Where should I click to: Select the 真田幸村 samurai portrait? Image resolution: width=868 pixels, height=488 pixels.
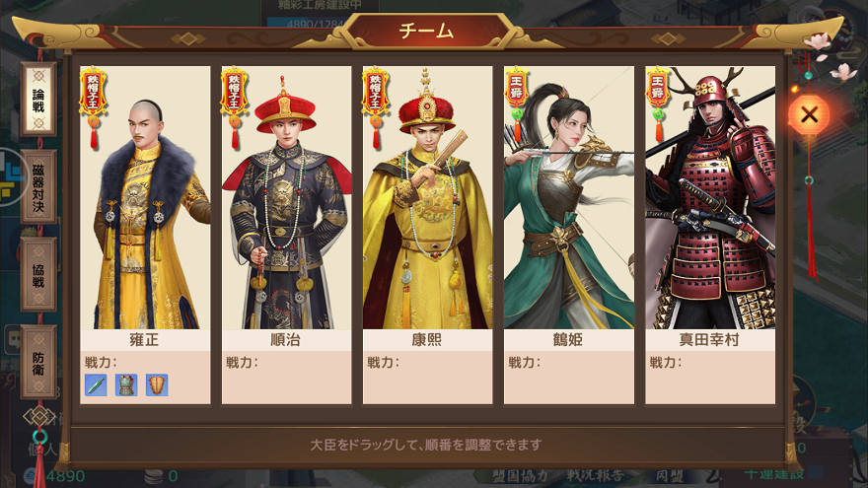710,197
